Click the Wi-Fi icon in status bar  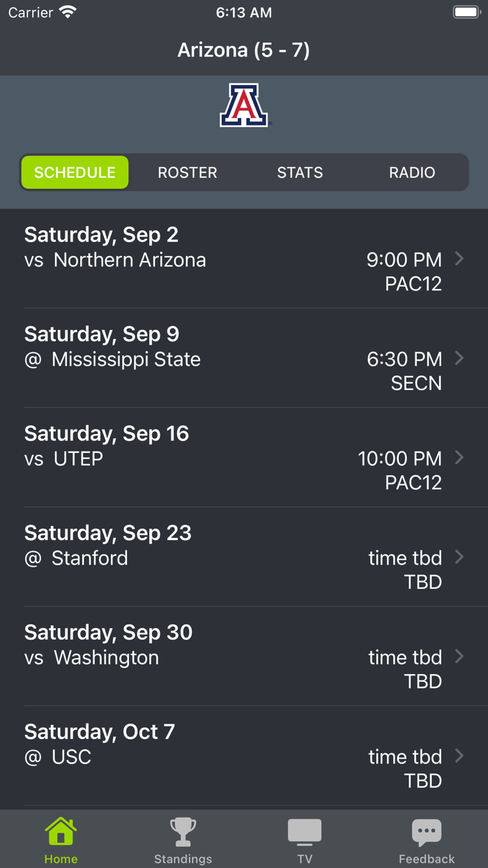click(x=66, y=11)
